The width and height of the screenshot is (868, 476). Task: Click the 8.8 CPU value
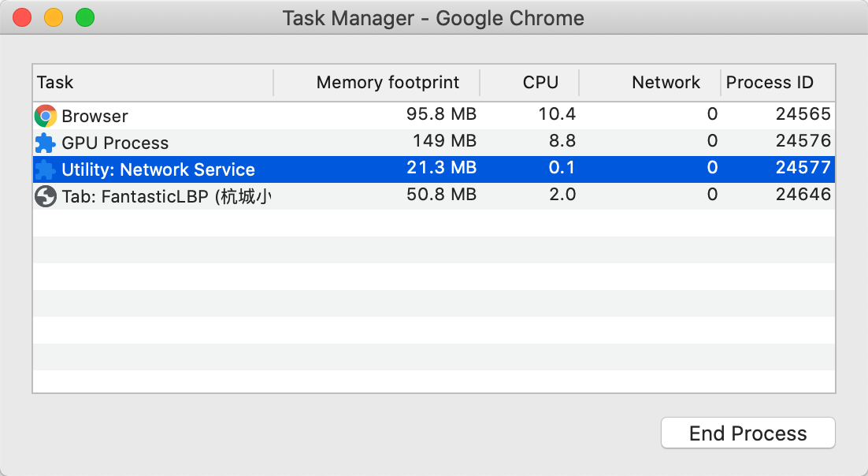(562, 141)
